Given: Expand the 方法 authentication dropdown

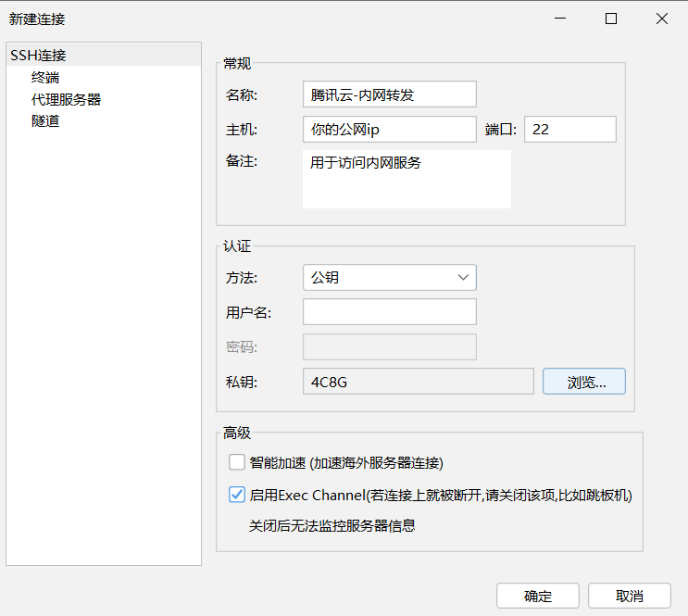Looking at the screenshot, I should (389, 277).
